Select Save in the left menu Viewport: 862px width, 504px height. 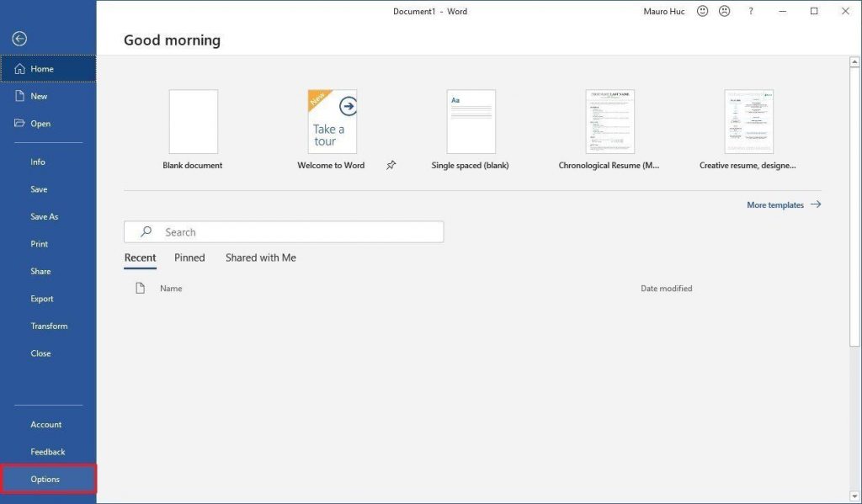[x=48, y=189]
